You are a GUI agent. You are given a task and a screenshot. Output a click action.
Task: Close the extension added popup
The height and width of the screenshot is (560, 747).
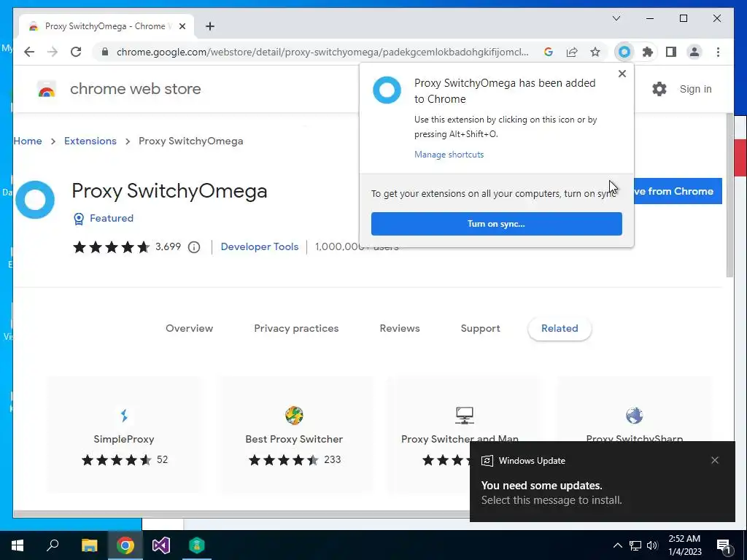click(622, 74)
